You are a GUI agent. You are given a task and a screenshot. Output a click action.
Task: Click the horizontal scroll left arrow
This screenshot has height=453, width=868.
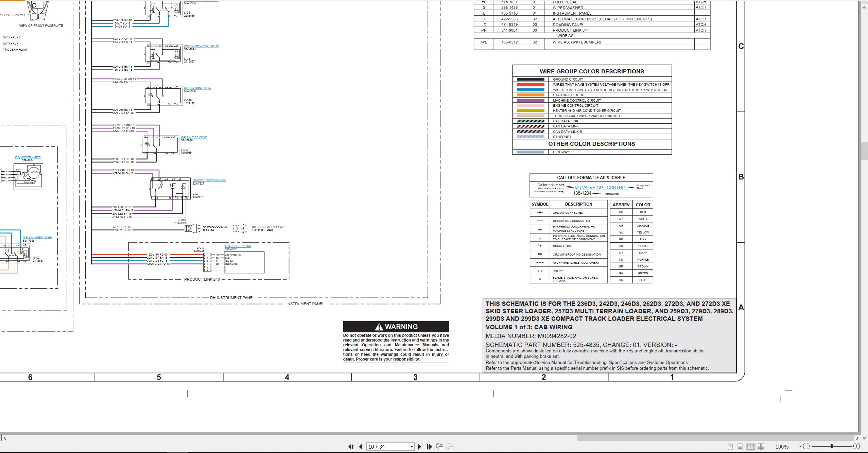(x=5, y=438)
